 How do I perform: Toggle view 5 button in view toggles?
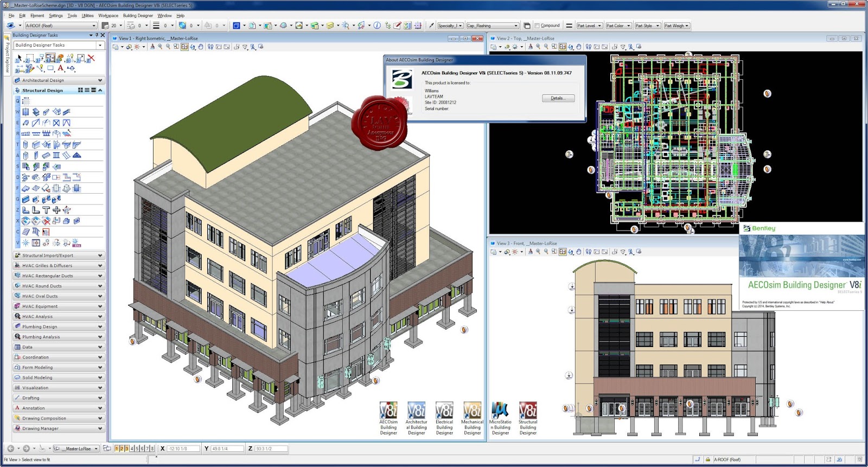click(137, 449)
